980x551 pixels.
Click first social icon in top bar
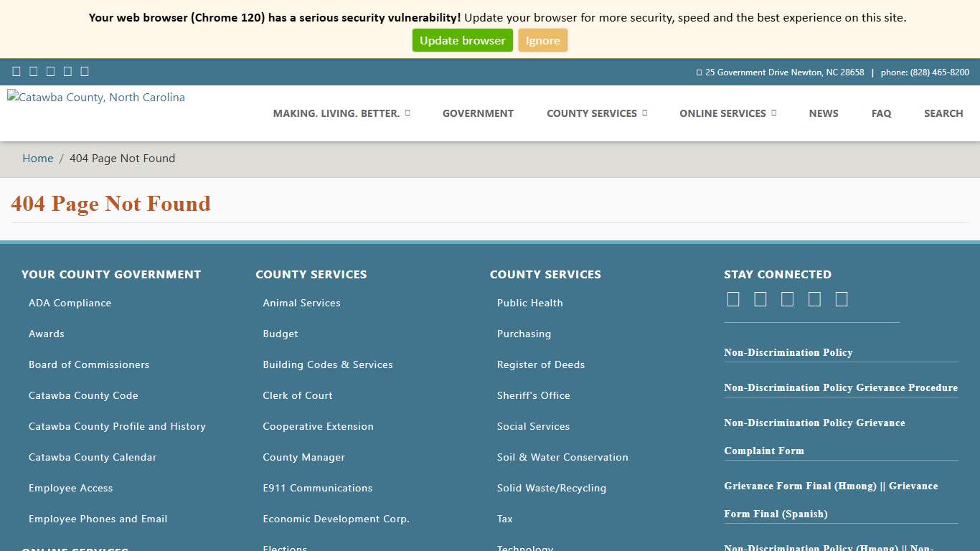(17, 71)
